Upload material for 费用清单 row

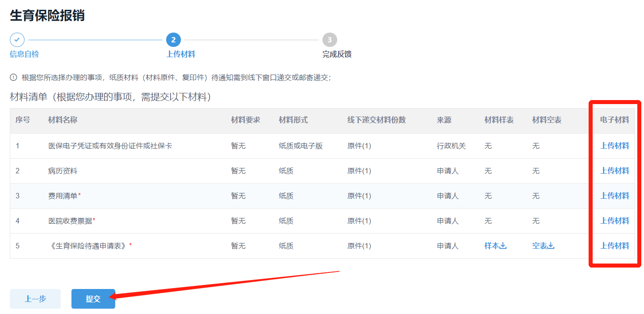click(x=615, y=196)
